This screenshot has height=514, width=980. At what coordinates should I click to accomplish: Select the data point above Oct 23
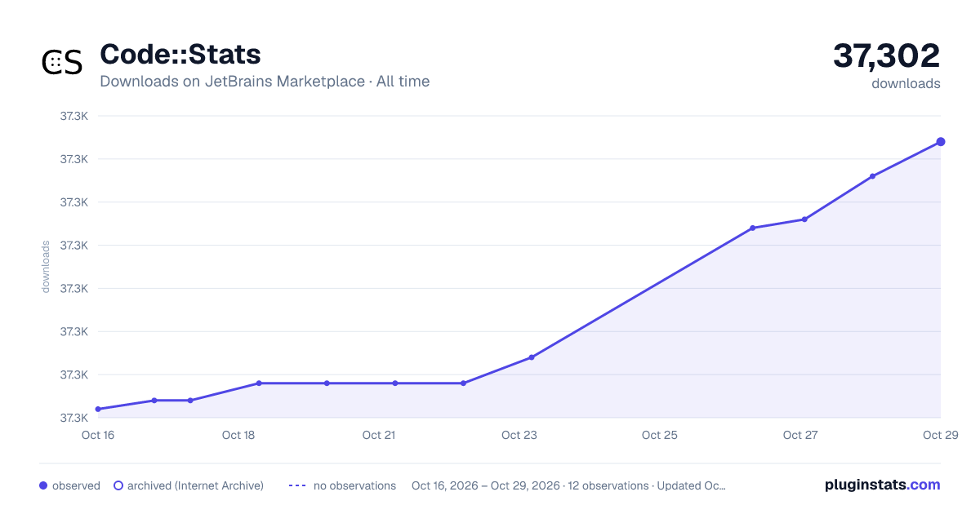pos(532,357)
